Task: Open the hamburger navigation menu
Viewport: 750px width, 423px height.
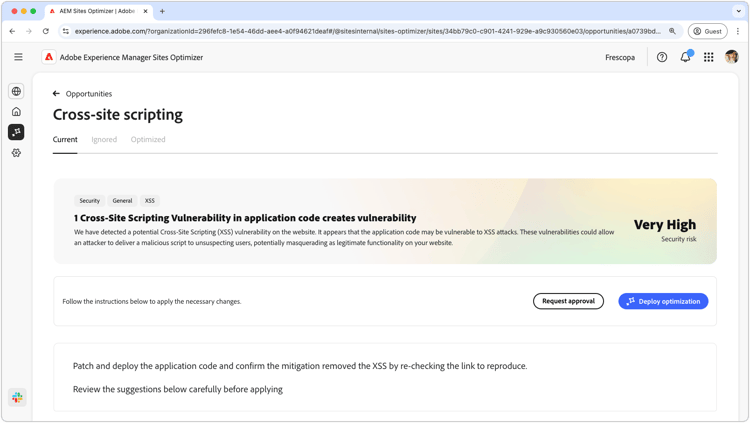Action: (x=18, y=57)
